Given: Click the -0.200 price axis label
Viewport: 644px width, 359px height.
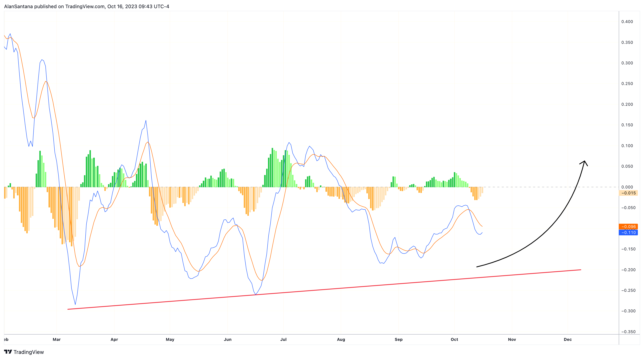Looking at the screenshot, I should [x=628, y=270].
